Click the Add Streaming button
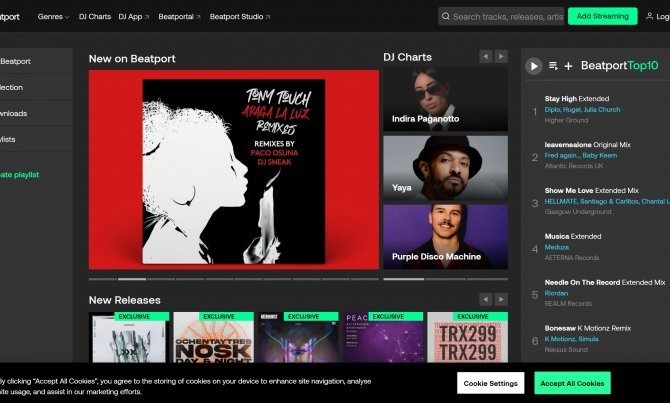The image size is (670, 403). pos(602,16)
